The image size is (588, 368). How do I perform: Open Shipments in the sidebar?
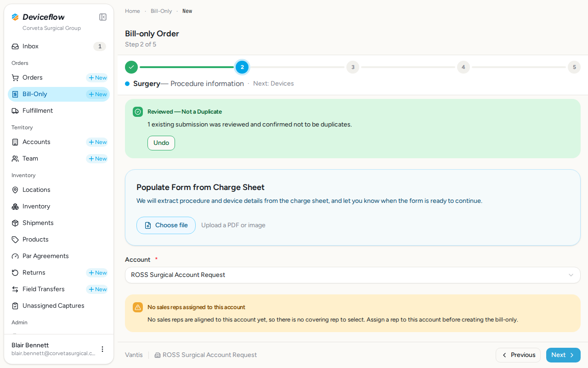[x=59, y=223]
